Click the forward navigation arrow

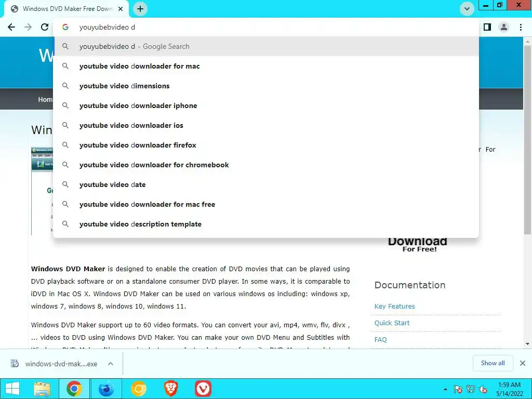(28, 27)
